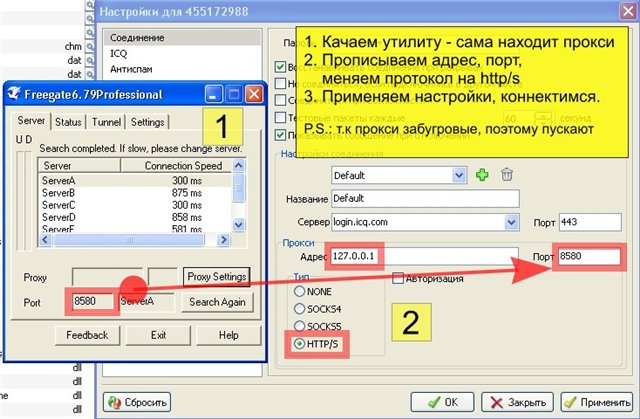Click the Search Again button
The height and width of the screenshot is (419, 640).
pos(217,302)
